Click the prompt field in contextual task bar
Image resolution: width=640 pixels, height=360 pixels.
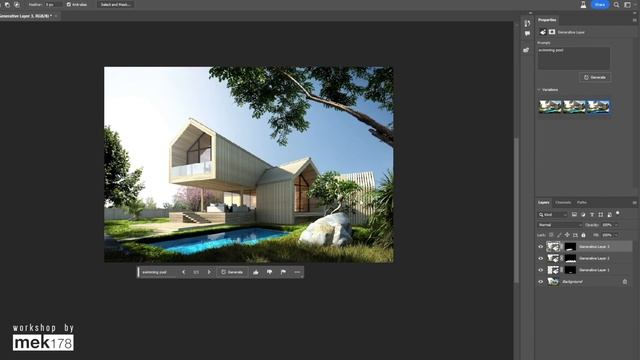coord(158,272)
